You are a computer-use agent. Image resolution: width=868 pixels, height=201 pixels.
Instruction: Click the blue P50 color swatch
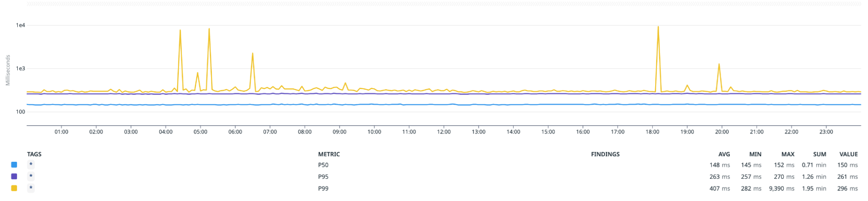14,165
